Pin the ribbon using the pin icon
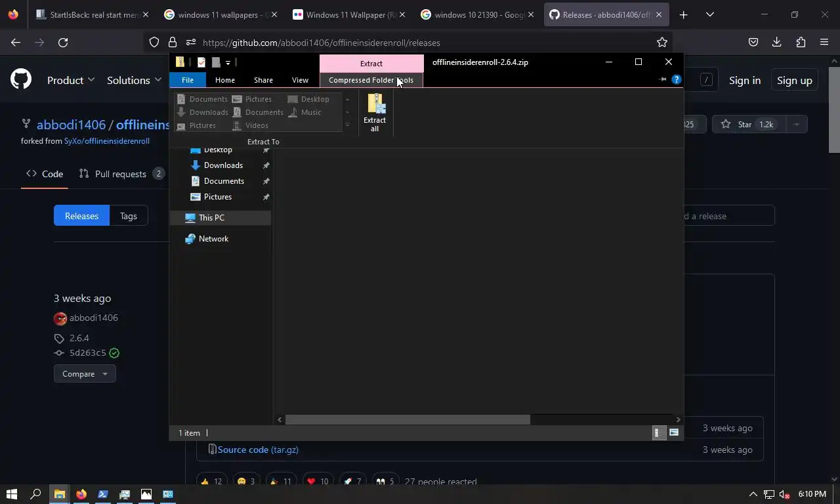This screenshot has width=840, height=504. [x=663, y=79]
